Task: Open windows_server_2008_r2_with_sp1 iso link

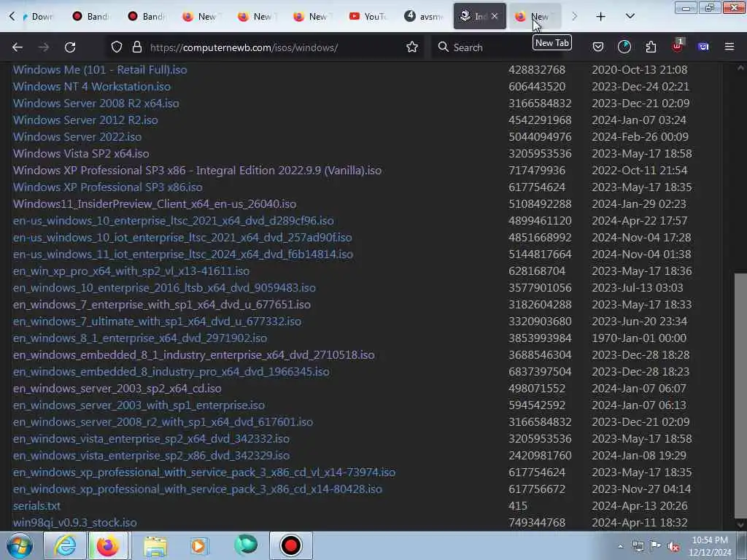Action: click(x=163, y=421)
